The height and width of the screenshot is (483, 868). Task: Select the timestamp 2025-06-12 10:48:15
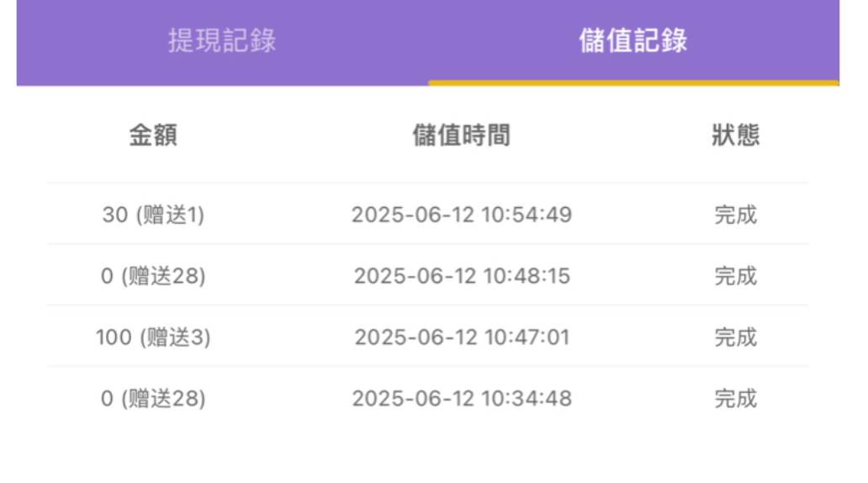tap(461, 276)
